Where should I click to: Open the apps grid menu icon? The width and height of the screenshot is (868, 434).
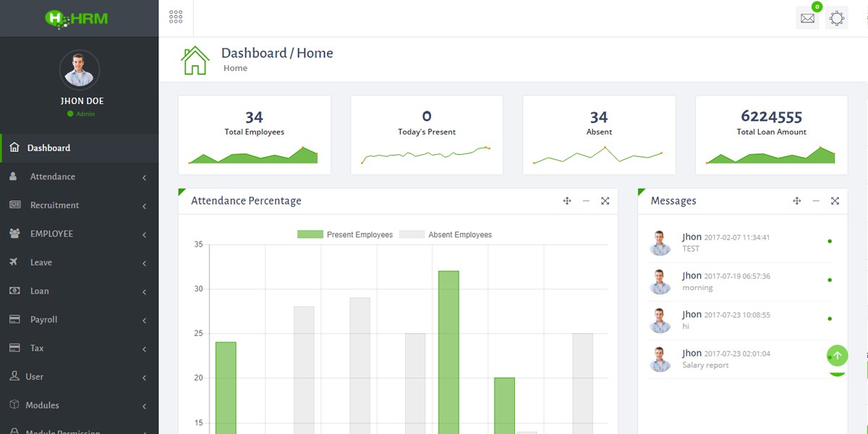tap(176, 17)
